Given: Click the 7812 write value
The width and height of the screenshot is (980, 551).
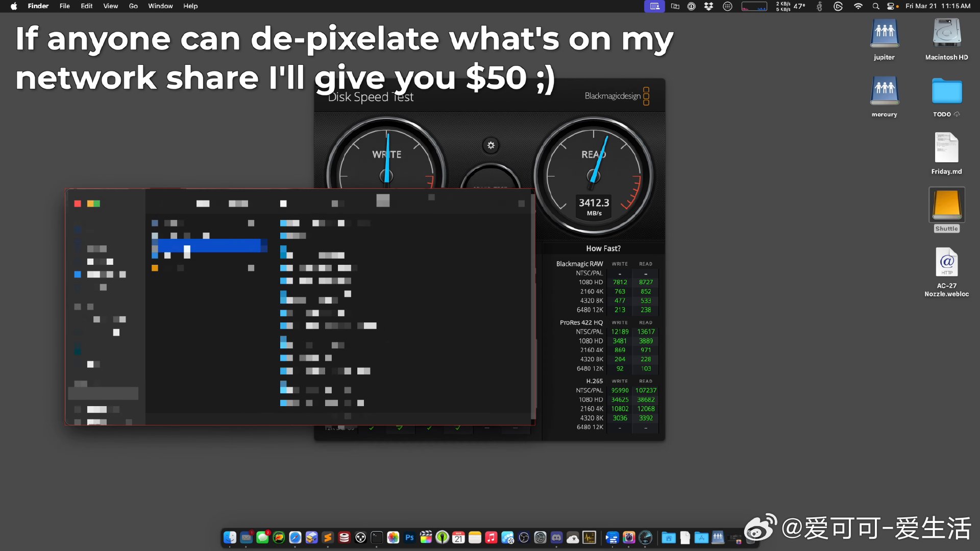Looking at the screenshot, I should [620, 282].
